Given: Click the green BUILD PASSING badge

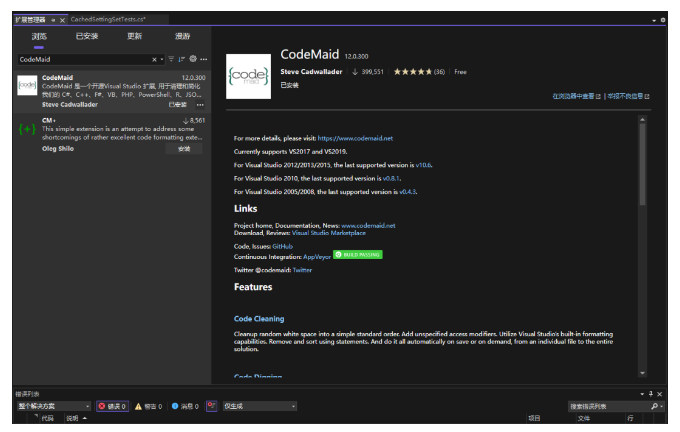Looking at the screenshot, I should tap(358, 255).
